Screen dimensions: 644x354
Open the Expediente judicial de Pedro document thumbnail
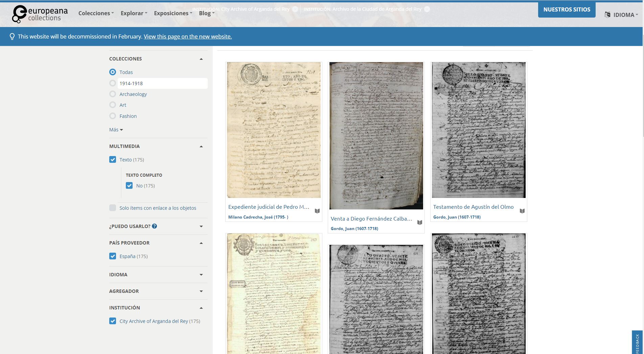[274, 130]
